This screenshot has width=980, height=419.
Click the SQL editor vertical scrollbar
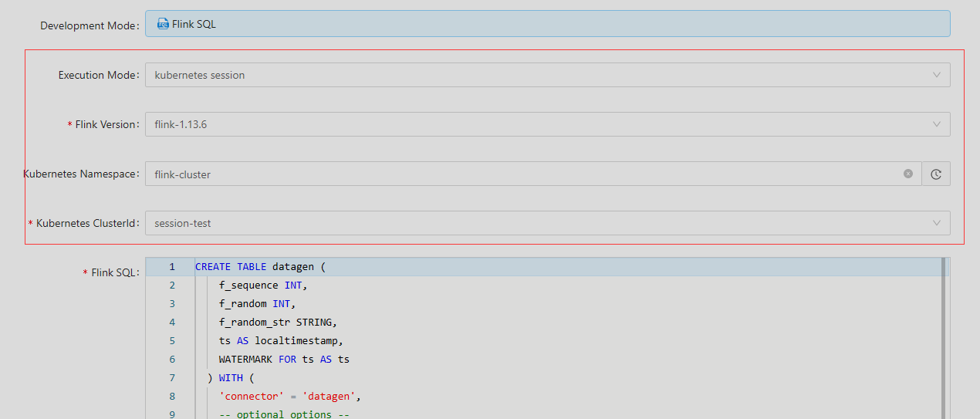[942, 340]
